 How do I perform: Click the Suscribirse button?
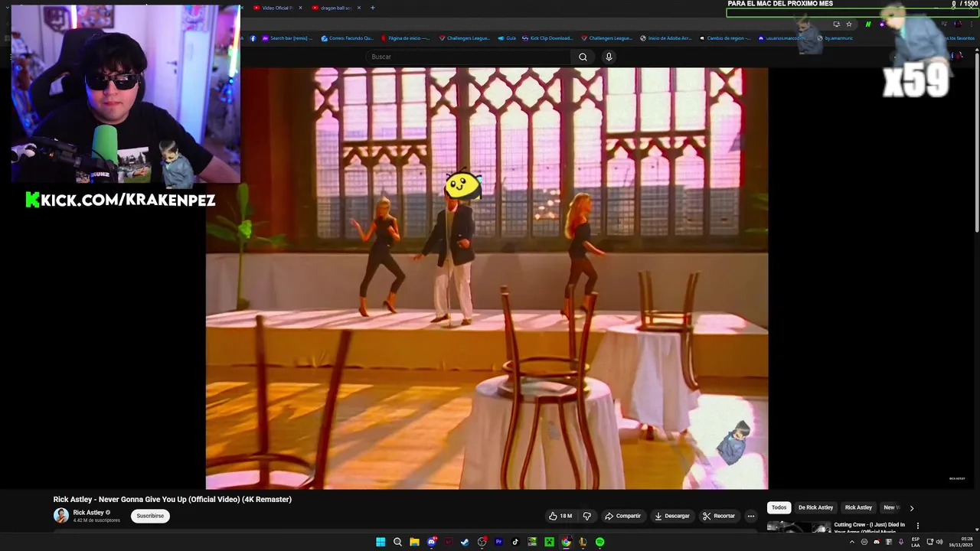[150, 516]
